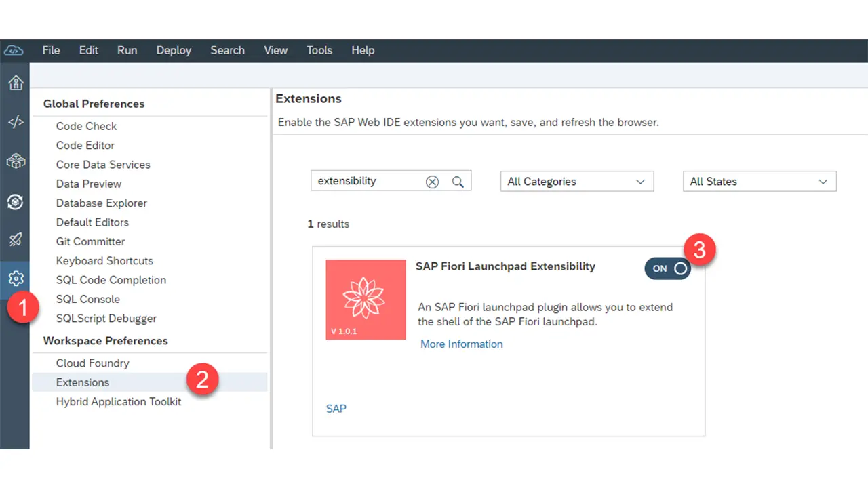
Task: Open the Run menu
Action: (127, 50)
